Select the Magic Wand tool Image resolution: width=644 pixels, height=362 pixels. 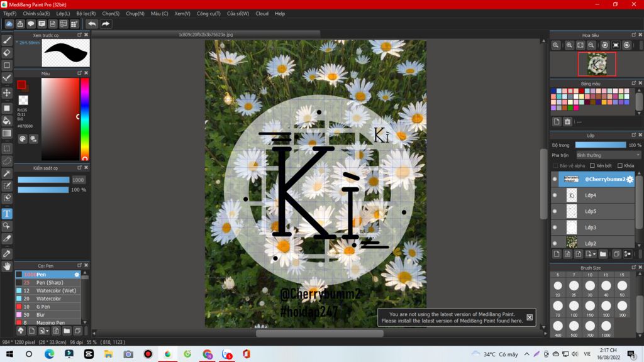pos(7,173)
